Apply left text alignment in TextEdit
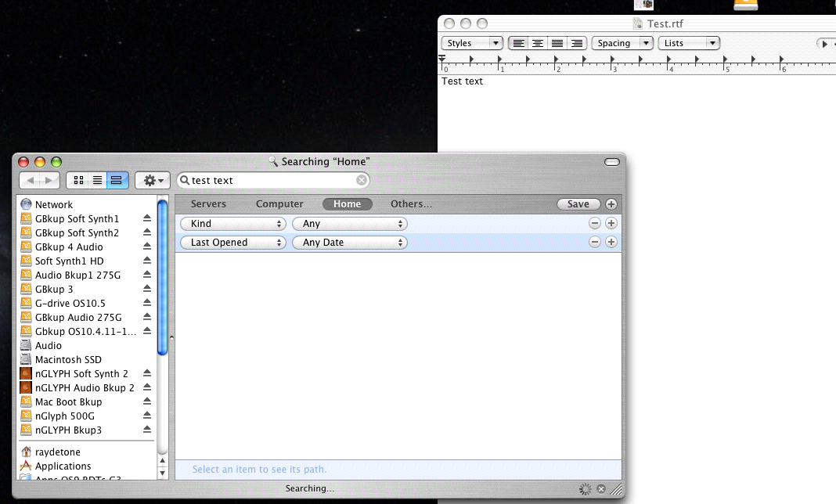The height and width of the screenshot is (504, 836). pyautogui.click(x=519, y=43)
